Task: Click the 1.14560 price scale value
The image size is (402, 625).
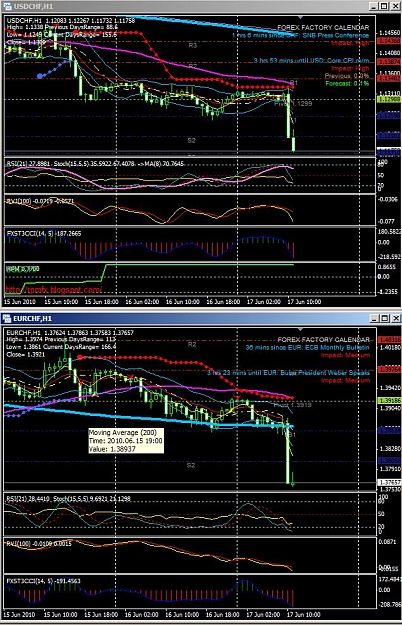Action: point(390,33)
